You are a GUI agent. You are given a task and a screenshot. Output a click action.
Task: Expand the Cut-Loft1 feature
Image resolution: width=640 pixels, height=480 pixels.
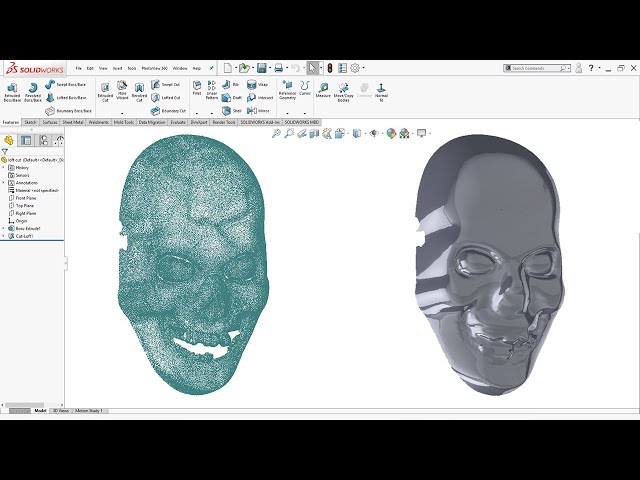(4, 236)
